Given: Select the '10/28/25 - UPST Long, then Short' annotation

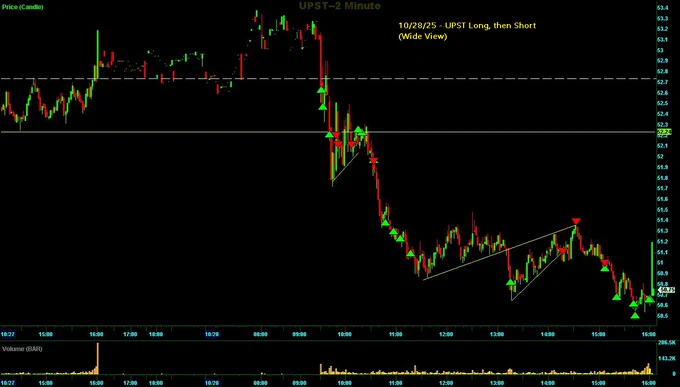Looking at the screenshot, I should pos(467,26).
